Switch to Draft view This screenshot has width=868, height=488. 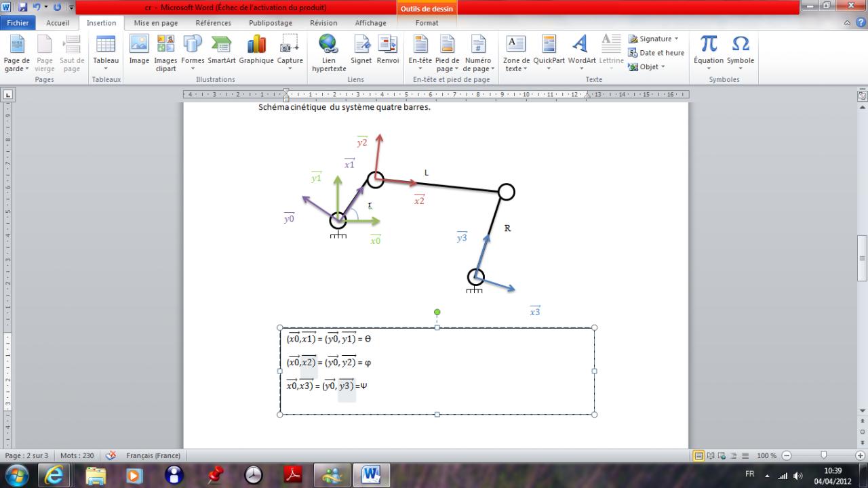[x=745, y=455]
